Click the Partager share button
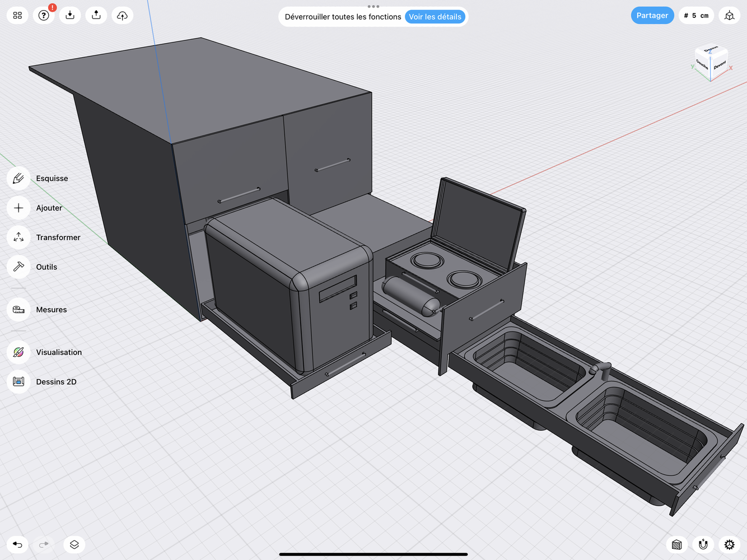 652,15
